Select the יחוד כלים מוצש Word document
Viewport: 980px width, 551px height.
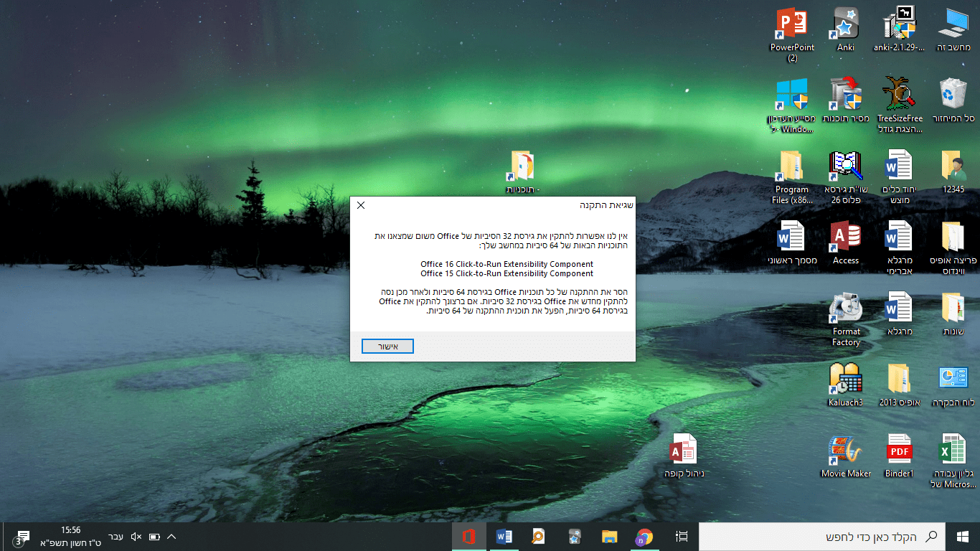899,177
